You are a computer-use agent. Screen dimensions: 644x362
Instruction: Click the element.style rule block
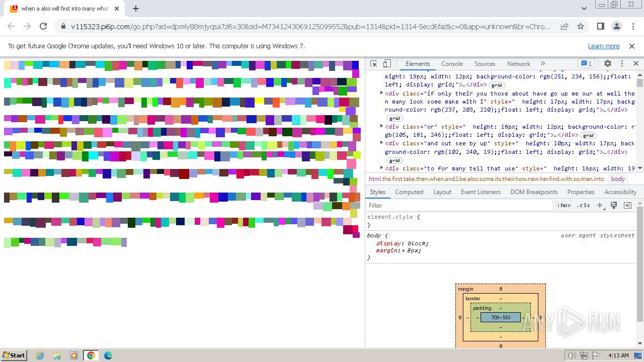(501, 221)
